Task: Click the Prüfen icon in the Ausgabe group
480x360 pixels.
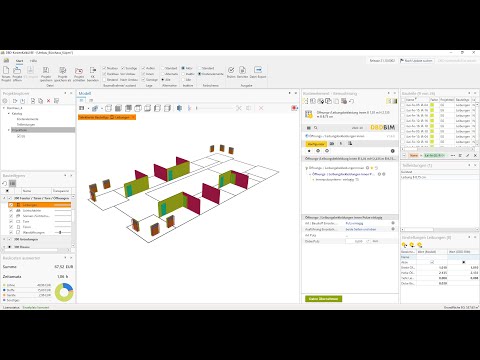Action: pyautogui.click(x=231, y=70)
